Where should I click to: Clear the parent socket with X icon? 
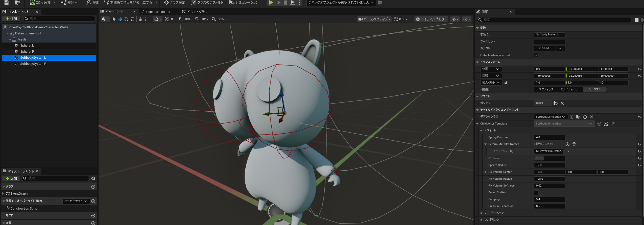[x=562, y=103]
